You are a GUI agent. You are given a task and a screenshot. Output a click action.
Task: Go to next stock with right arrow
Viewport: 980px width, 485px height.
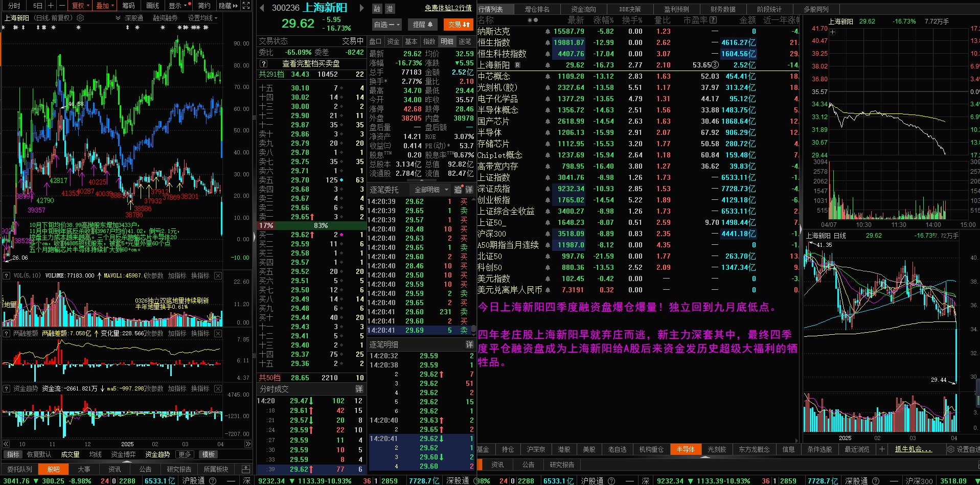pyautogui.click(x=362, y=8)
